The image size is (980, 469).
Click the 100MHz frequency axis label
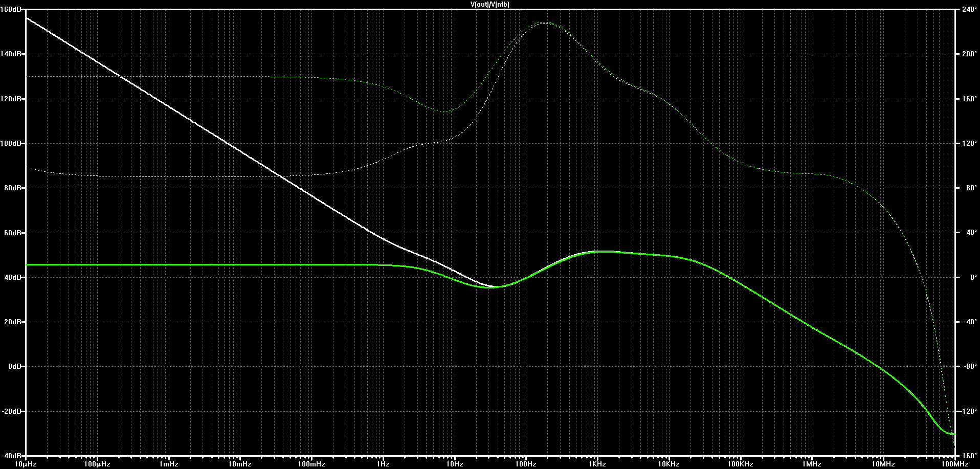tap(954, 464)
